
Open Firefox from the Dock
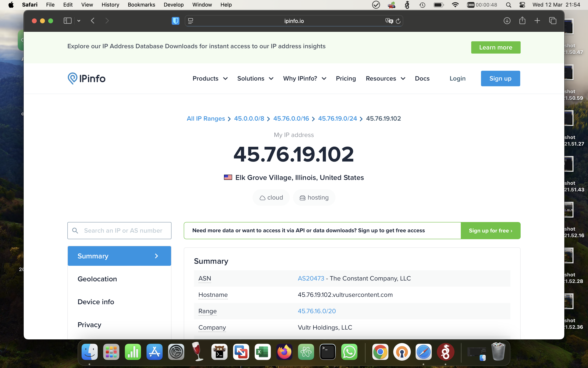pos(284,352)
